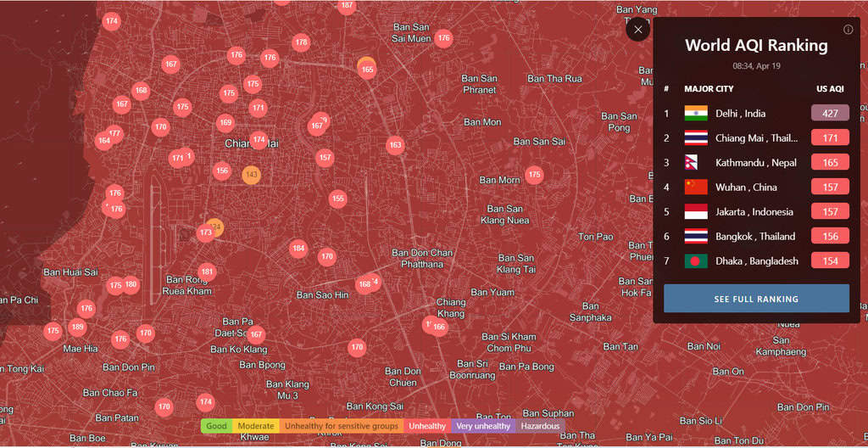
Task: Select Unhealthy for sensitive groups legend
Action: pyautogui.click(x=341, y=426)
